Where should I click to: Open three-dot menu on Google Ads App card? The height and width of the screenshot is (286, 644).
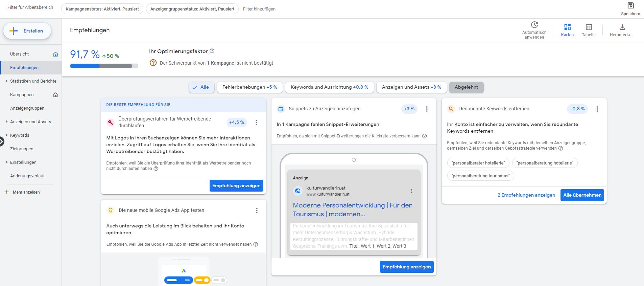click(x=257, y=211)
